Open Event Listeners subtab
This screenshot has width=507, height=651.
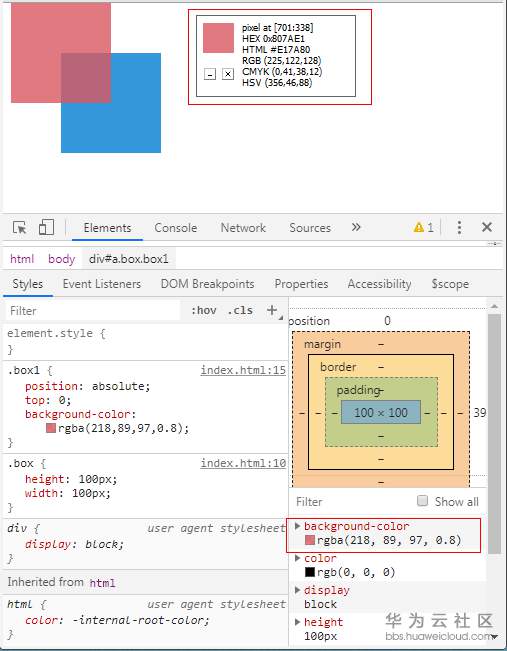tap(102, 284)
